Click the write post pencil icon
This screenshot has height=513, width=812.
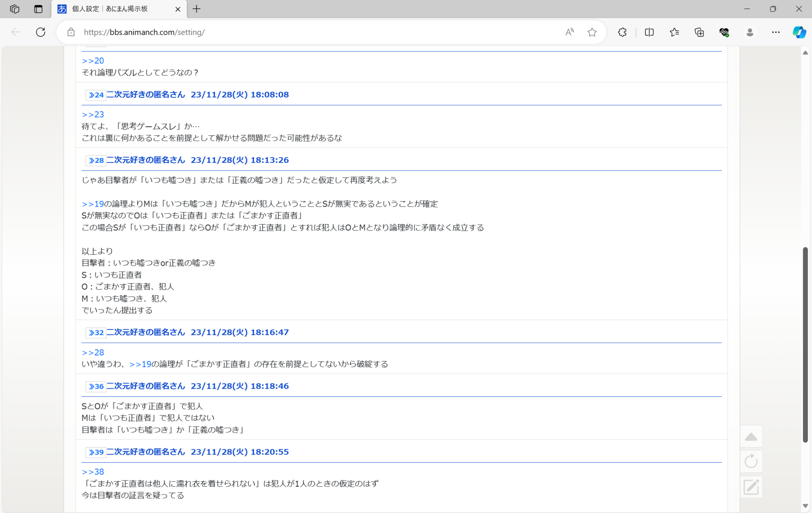pos(751,487)
